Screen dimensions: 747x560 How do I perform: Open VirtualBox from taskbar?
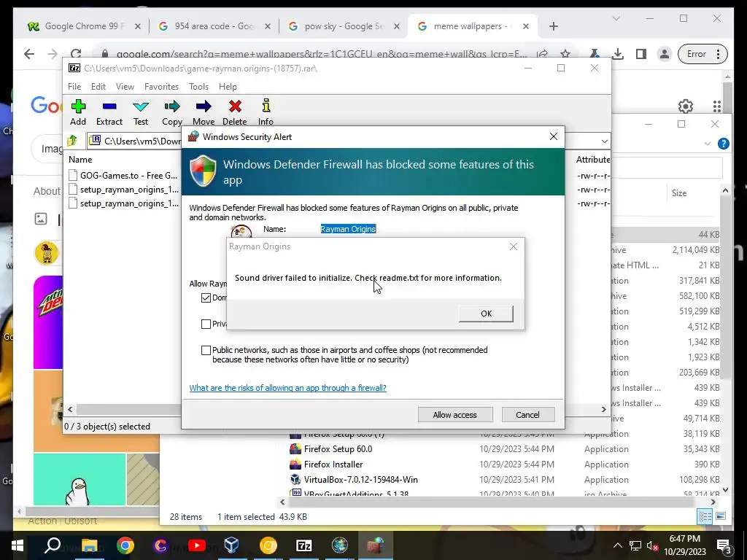coord(232,545)
